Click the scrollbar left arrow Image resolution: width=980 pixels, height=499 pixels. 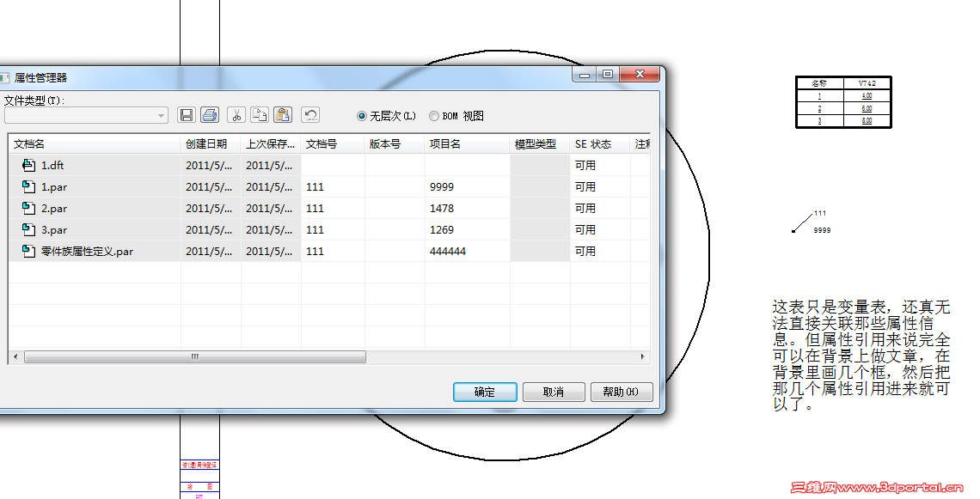(15, 356)
